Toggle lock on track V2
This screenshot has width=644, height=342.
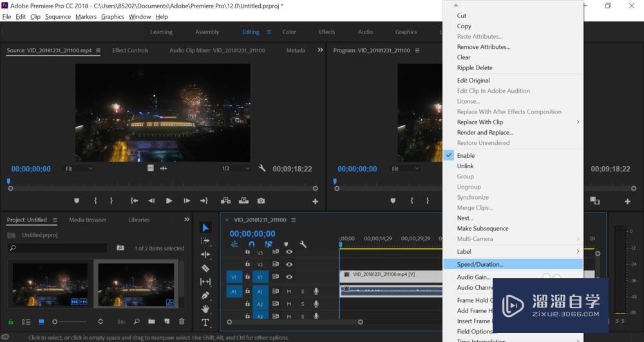[x=247, y=264]
